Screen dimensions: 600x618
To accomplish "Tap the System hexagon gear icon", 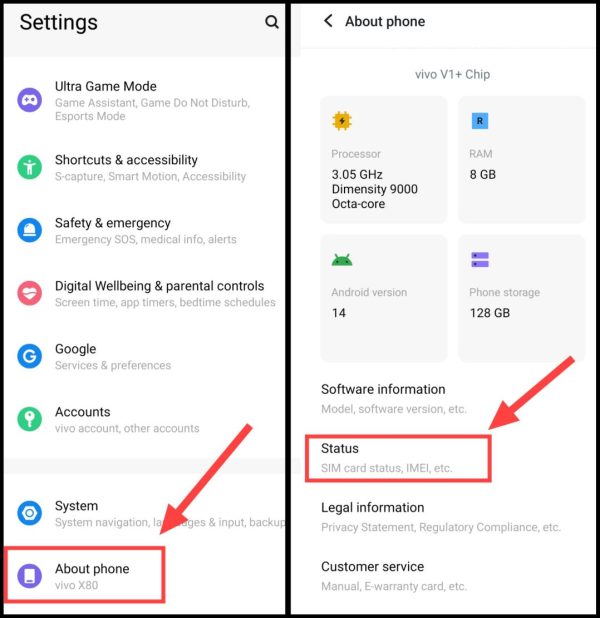I will [30, 513].
